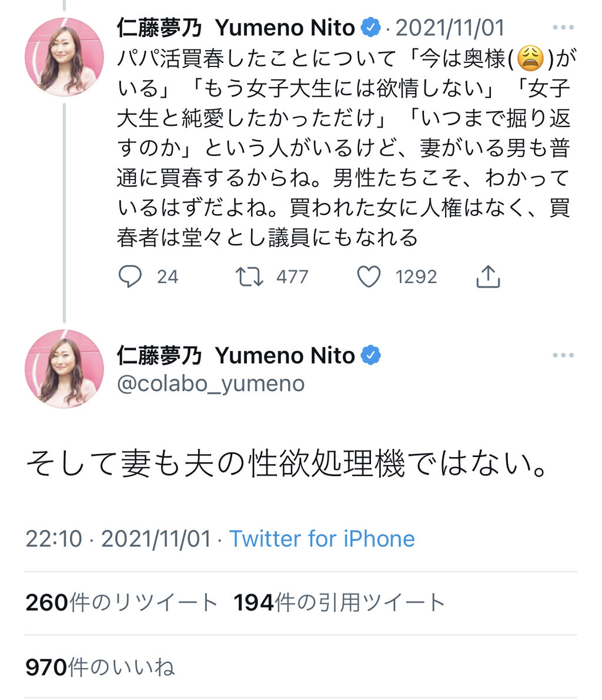Screen dimensions: 602x700
Task: Retweet the first tweet
Action: tap(250, 276)
